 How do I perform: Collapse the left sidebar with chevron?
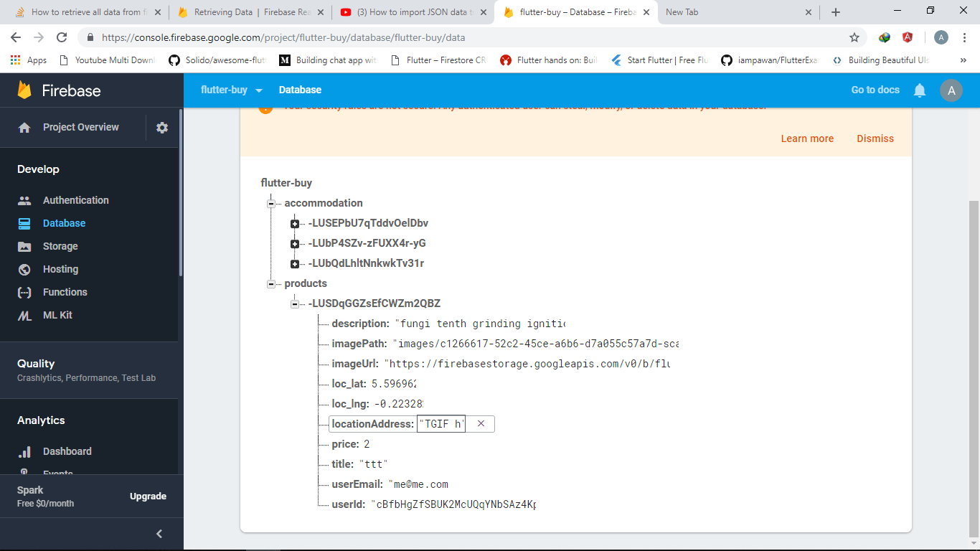click(159, 533)
